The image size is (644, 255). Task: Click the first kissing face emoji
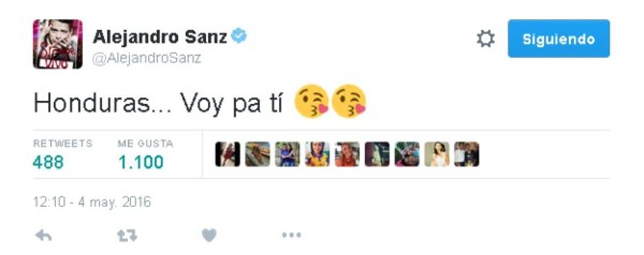[312, 103]
